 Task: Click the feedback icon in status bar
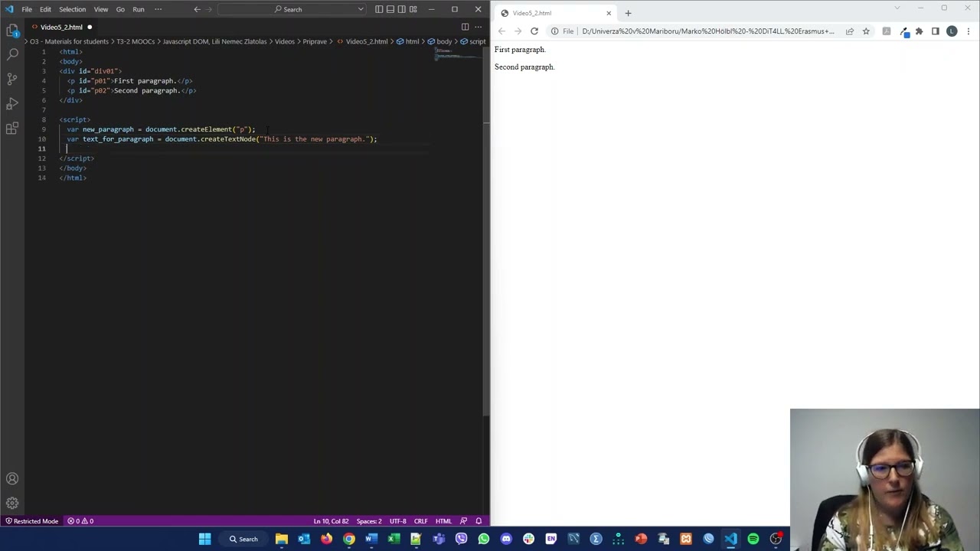463,521
